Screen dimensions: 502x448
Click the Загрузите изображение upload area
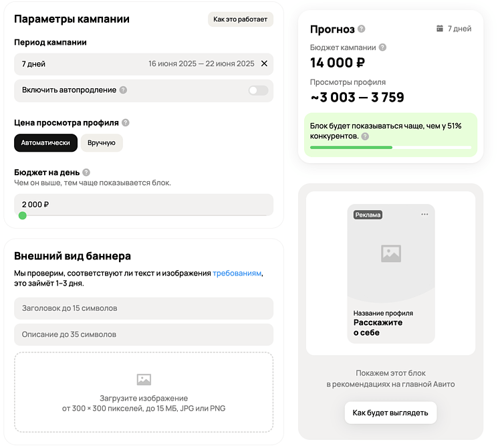click(144, 393)
